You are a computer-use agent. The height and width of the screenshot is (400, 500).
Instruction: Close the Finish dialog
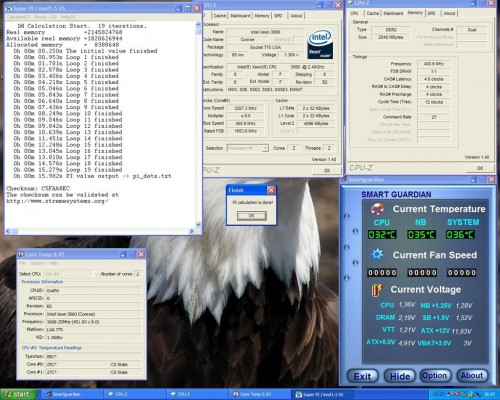(x=272, y=190)
